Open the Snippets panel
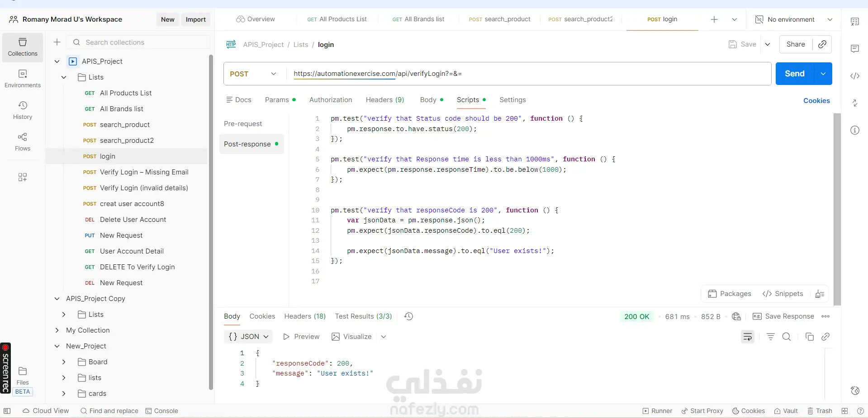The image size is (868, 418). click(783, 294)
